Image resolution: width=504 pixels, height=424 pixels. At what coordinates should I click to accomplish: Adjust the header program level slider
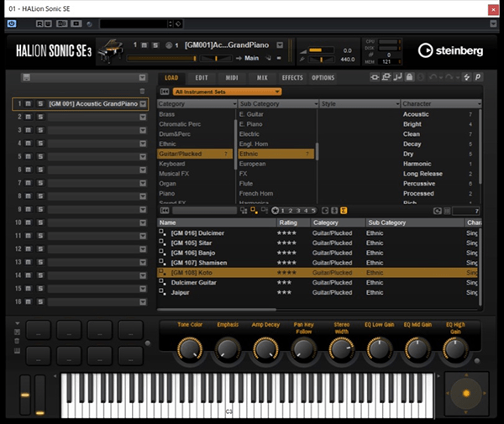click(x=161, y=59)
